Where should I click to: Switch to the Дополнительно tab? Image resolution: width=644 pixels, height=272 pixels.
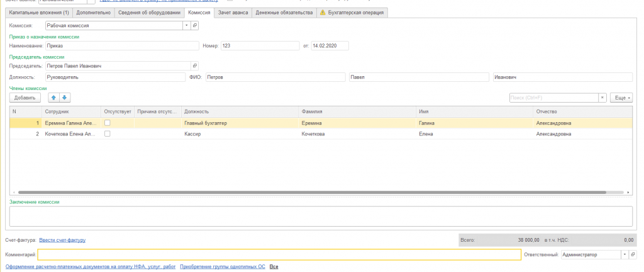click(94, 13)
